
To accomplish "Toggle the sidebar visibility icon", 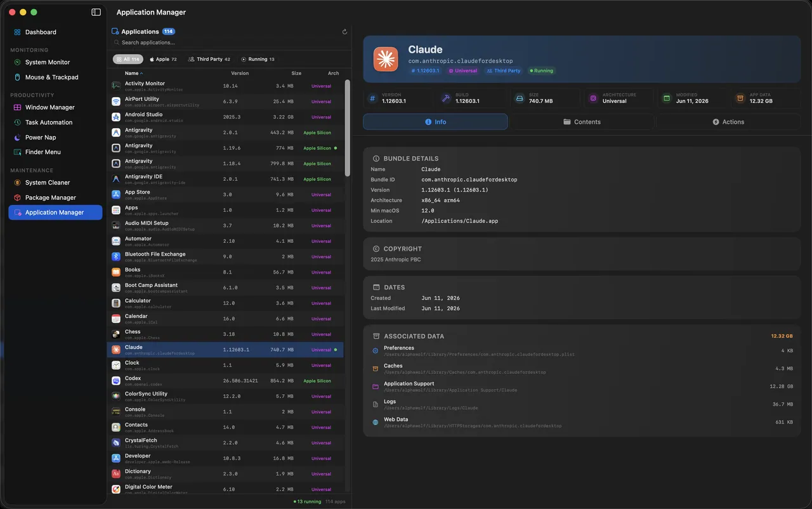I will coord(96,12).
